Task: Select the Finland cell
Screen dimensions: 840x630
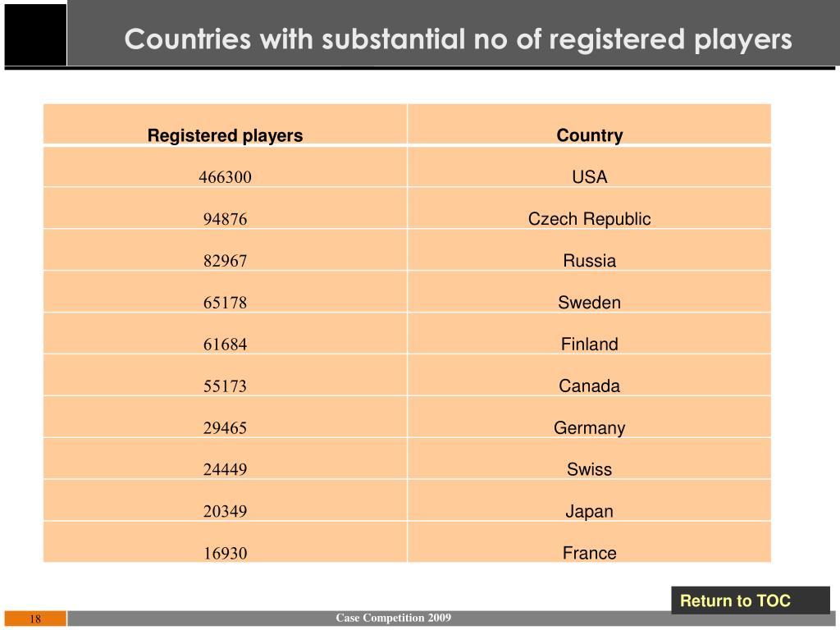Action: click(589, 345)
